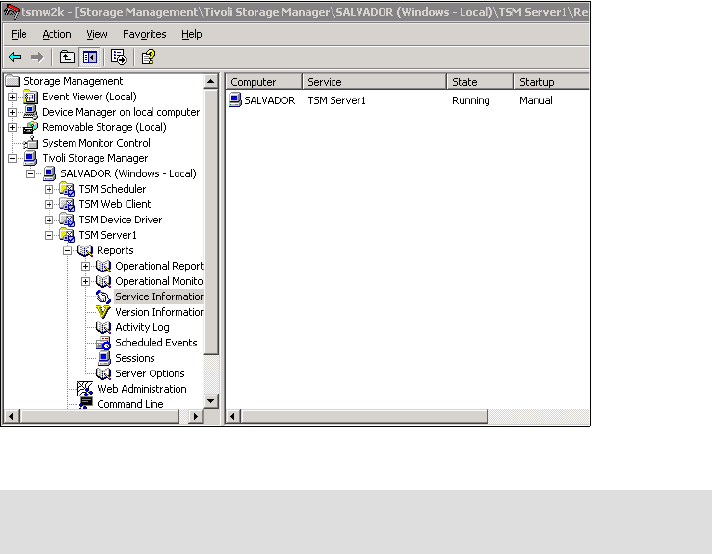Select the Activity Log tree label

(142, 327)
